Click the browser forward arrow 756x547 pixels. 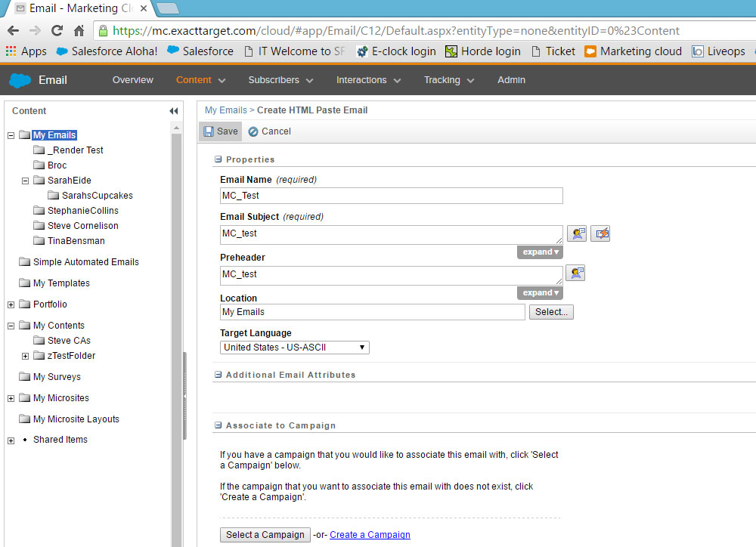[x=35, y=31]
